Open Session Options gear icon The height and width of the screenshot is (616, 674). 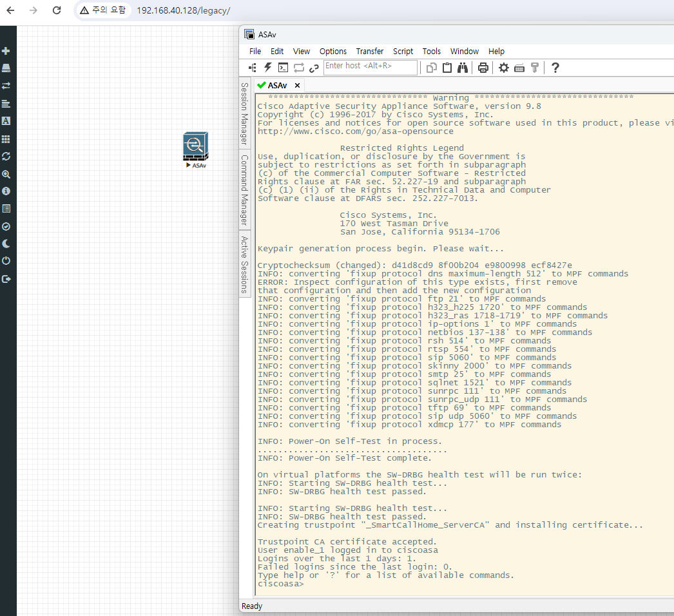(504, 68)
